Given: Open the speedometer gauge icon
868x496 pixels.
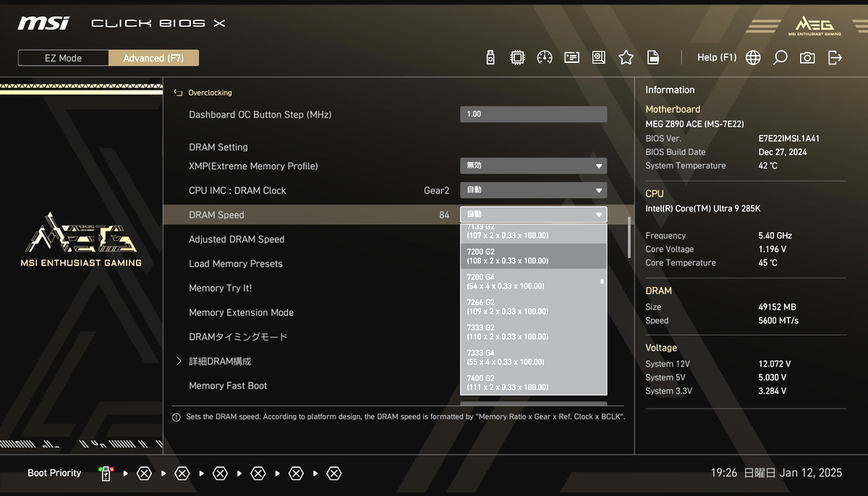Looking at the screenshot, I should (x=545, y=58).
